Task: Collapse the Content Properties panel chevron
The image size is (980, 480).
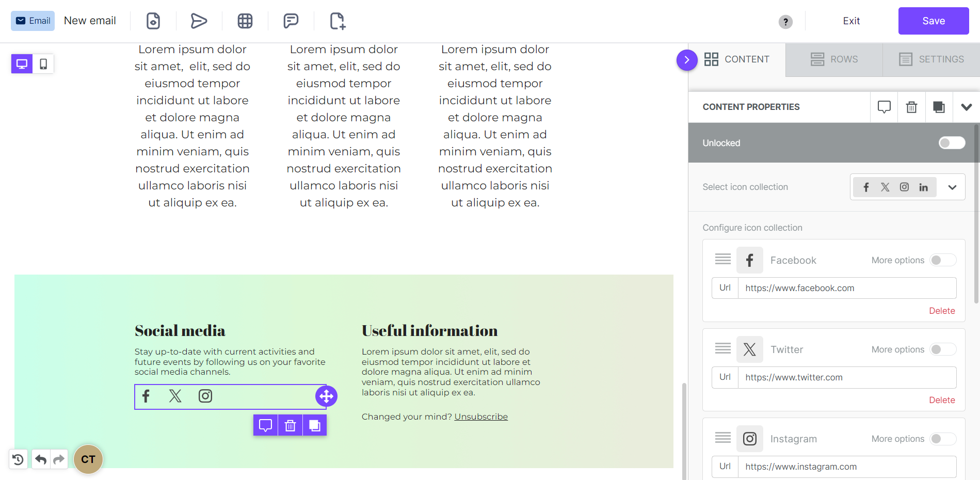Action: click(966, 107)
